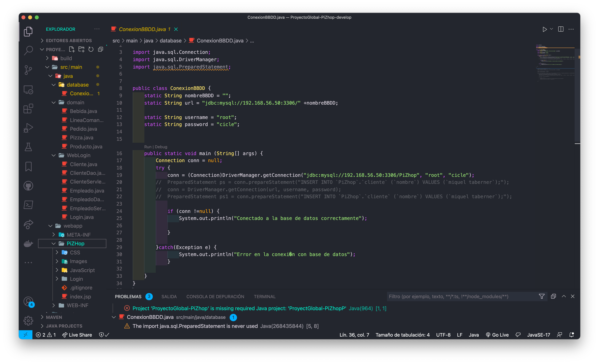
Task: Toggle the problems filter icon
Action: point(542,296)
